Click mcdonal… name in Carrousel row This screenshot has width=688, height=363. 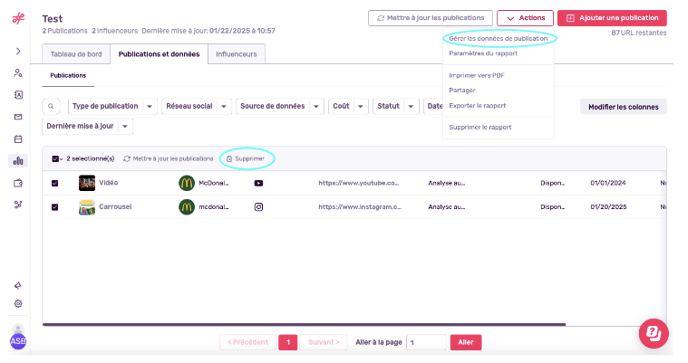tap(214, 207)
